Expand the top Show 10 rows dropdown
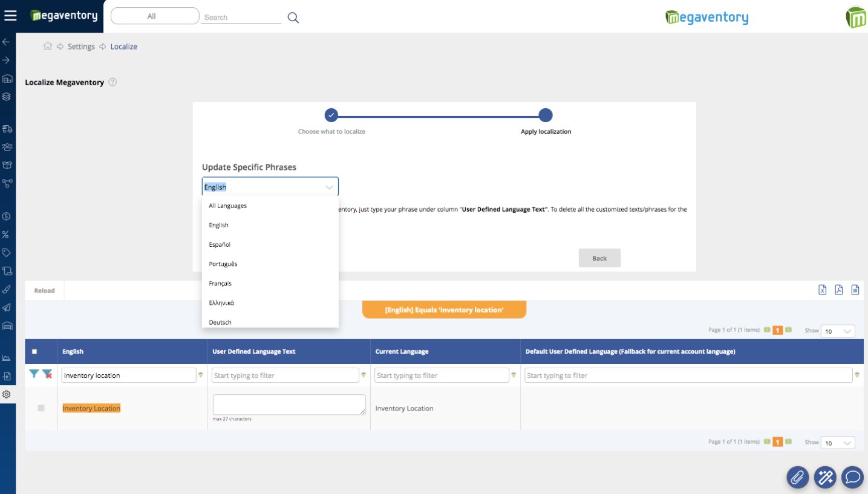The image size is (868, 494). (x=838, y=331)
